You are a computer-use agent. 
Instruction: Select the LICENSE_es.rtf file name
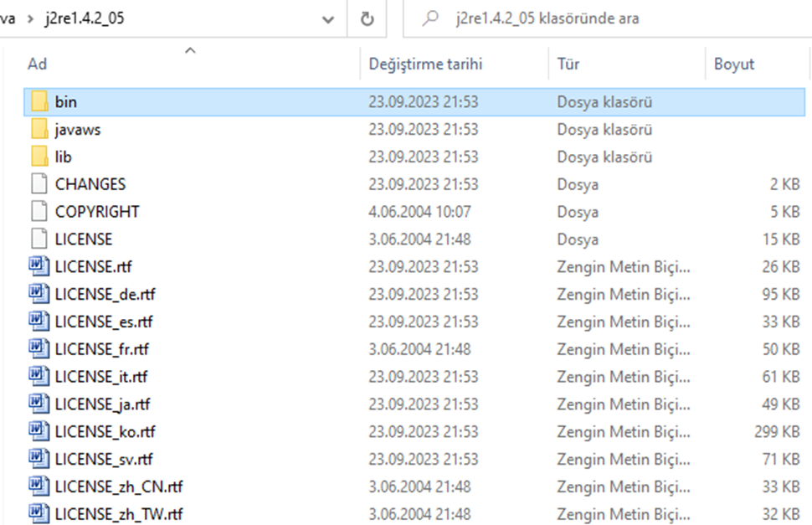click(x=104, y=321)
